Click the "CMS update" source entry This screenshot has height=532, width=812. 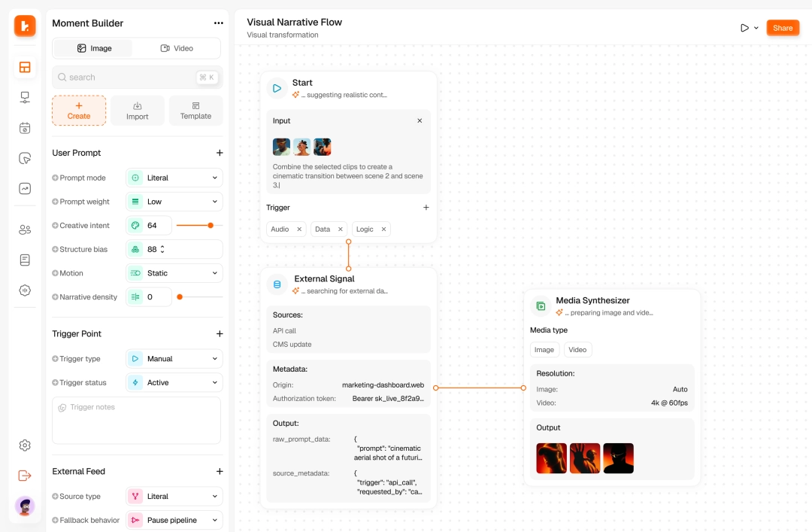coord(292,345)
